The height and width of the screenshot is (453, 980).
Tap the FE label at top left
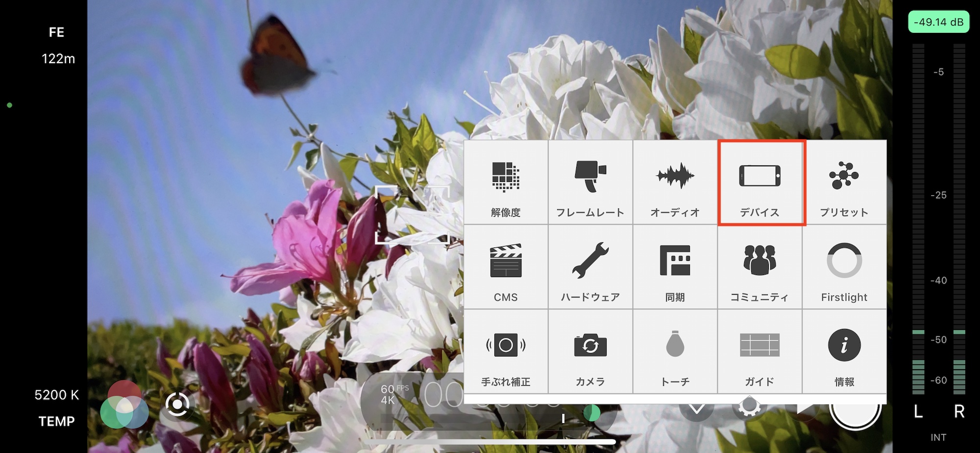pos(56,32)
